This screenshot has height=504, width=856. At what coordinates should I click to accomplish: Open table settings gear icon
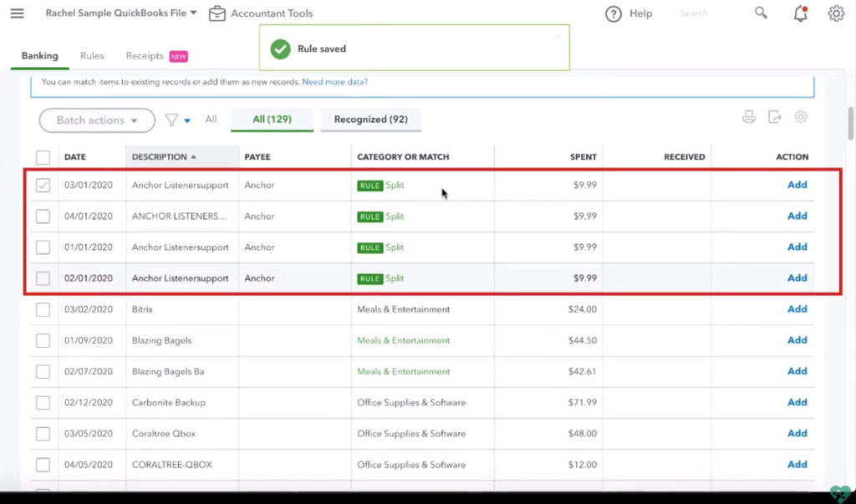[801, 118]
